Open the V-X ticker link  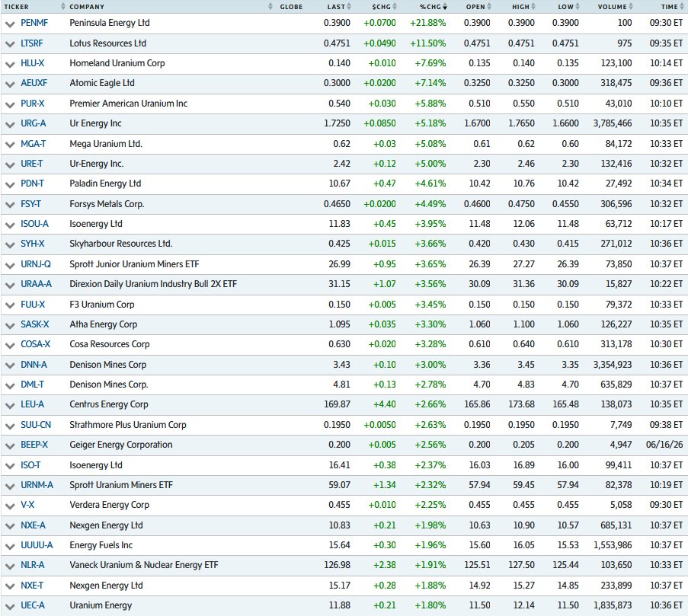tap(27, 505)
